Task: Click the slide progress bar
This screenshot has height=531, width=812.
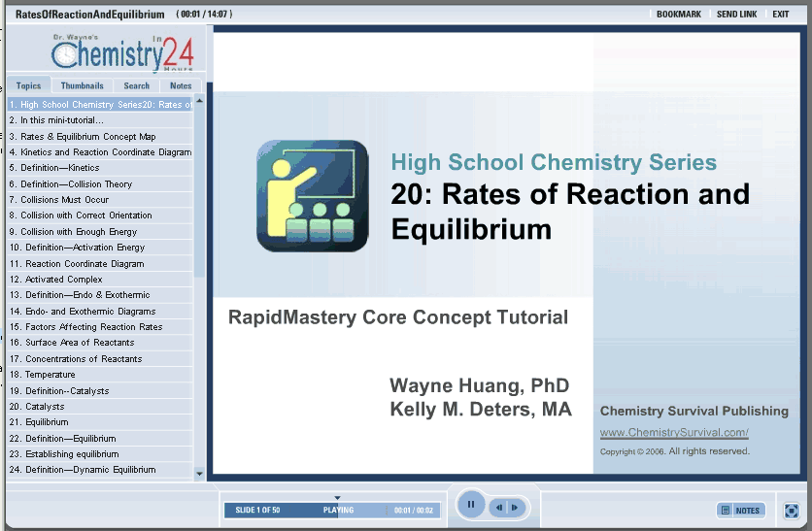Action: pyautogui.click(x=332, y=510)
